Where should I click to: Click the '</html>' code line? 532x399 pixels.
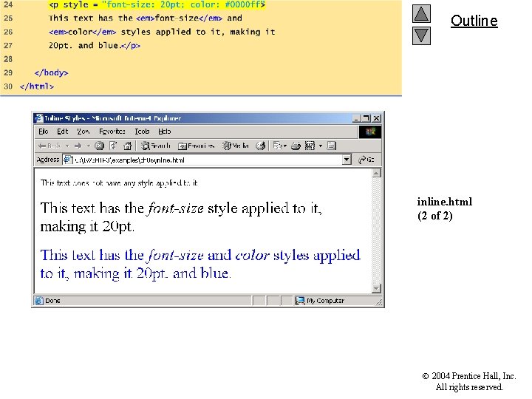37,86
